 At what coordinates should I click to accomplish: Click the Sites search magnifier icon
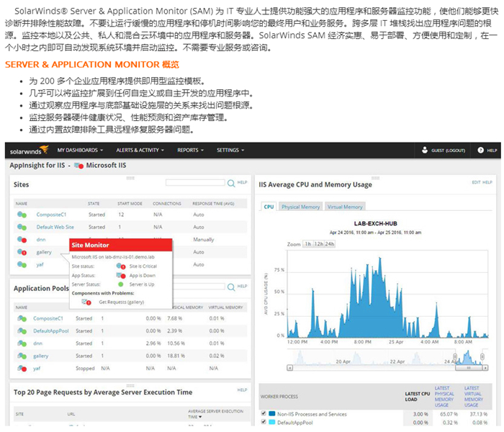[x=231, y=183]
